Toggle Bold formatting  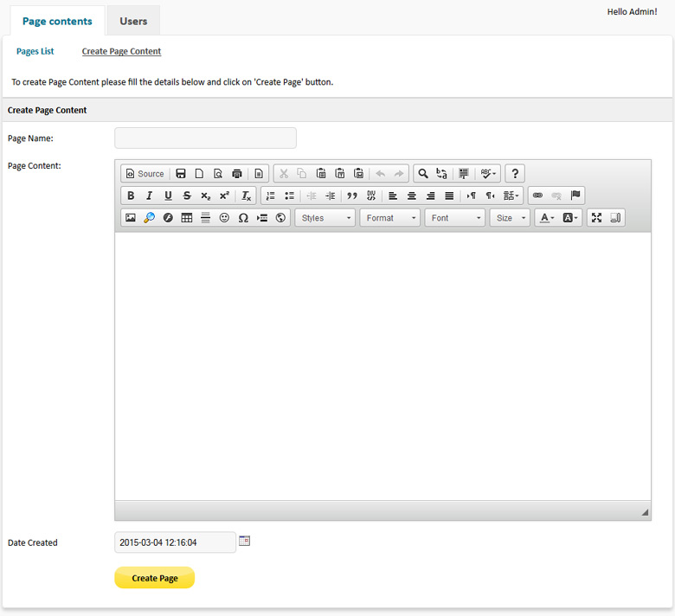(131, 196)
